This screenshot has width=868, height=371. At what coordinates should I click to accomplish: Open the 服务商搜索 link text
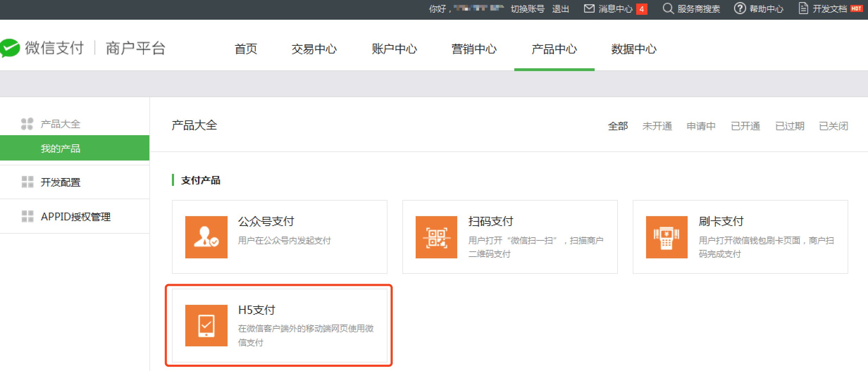[699, 9]
